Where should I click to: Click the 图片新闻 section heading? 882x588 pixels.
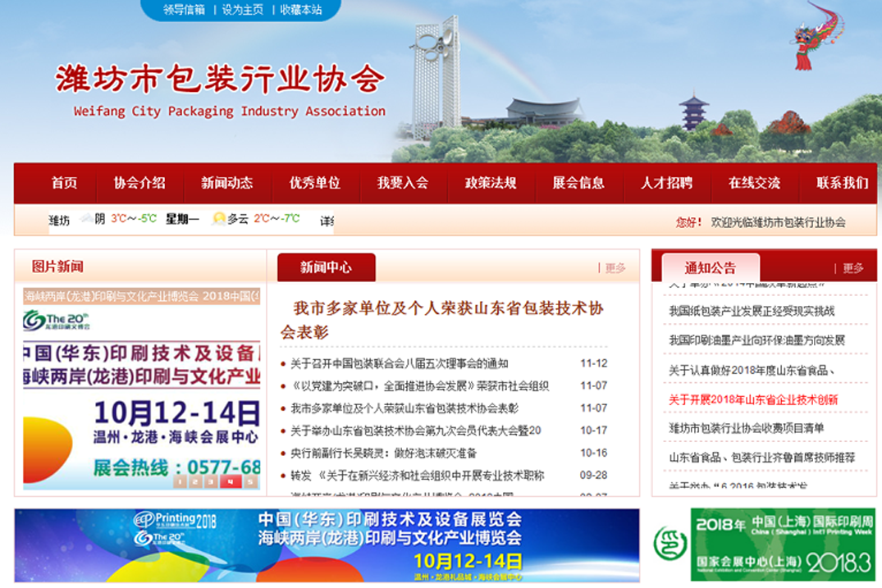(x=57, y=267)
